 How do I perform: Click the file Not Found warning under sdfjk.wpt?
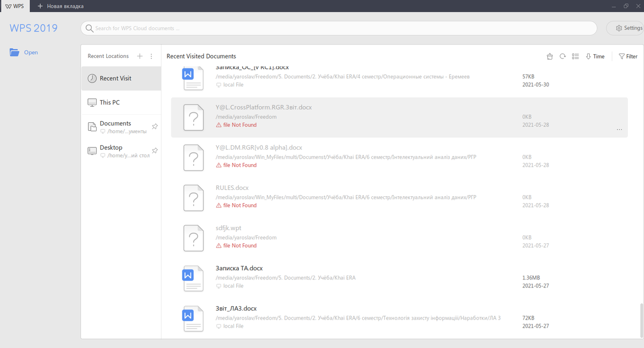point(236,246)
